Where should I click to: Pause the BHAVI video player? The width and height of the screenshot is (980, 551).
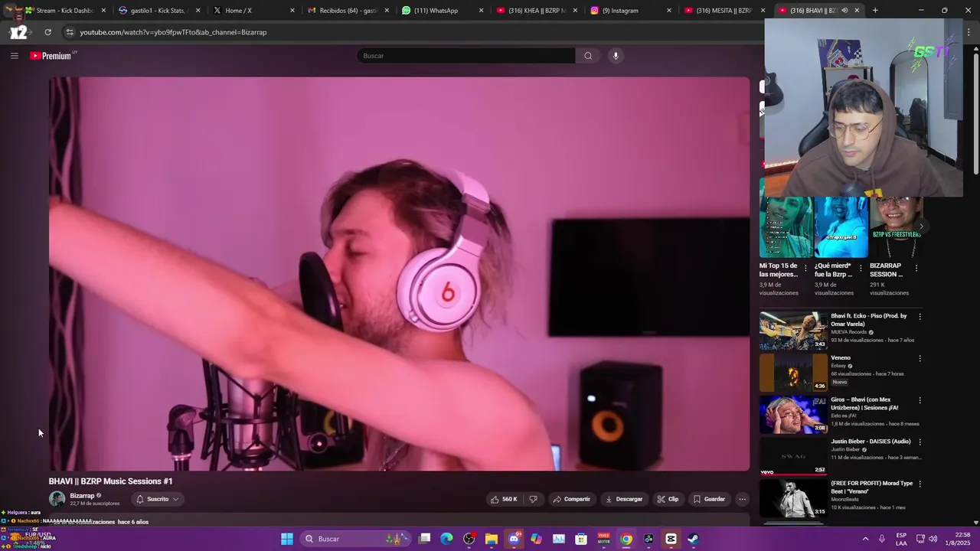[x=399, y=273]
